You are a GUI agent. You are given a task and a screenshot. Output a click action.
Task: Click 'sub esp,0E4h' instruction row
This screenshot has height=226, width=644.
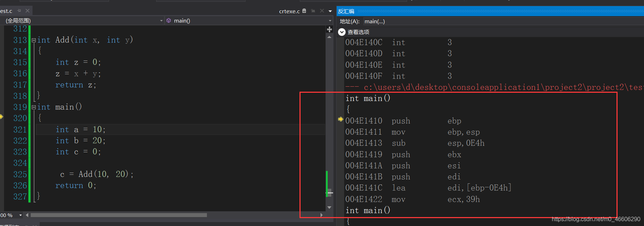click(415, 143)
